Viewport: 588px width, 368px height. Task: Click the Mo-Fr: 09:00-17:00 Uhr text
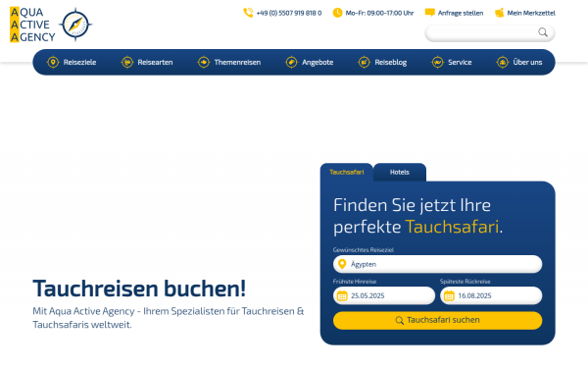(x=379, y=13)
